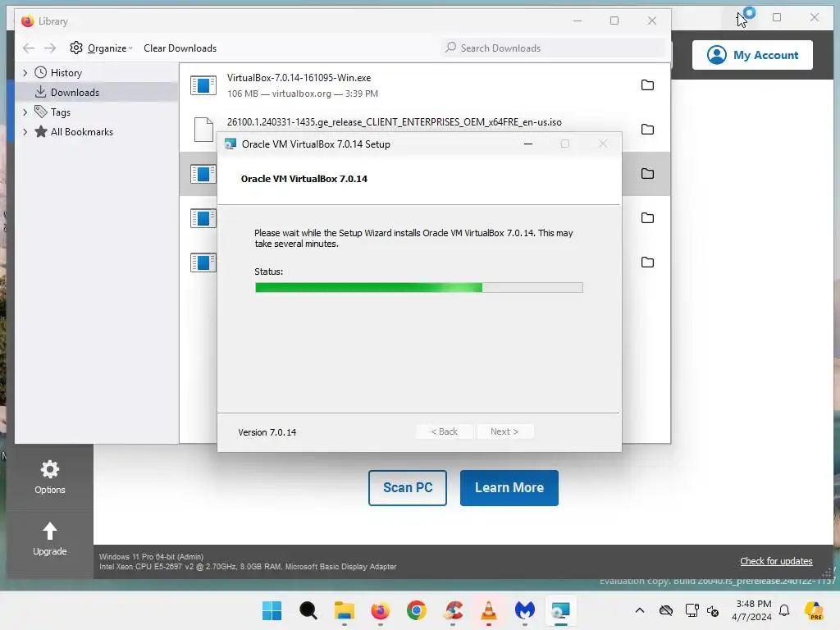Click the network tray icon
The image size is (840, 630).
pos(692,610)
